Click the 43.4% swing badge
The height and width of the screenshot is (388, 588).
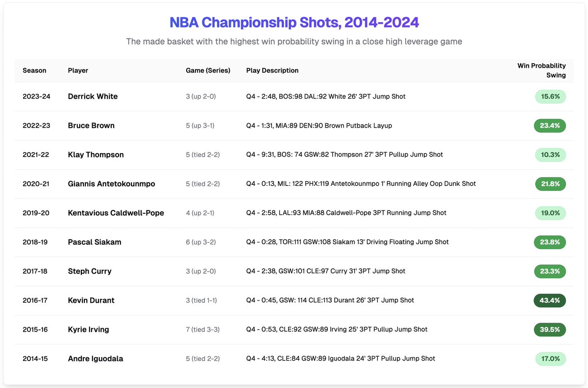550,300
